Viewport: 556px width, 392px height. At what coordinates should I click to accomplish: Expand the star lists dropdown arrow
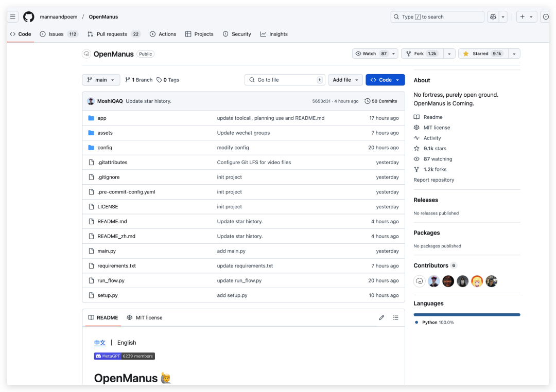pyautogui.click(x=514, y=54)
